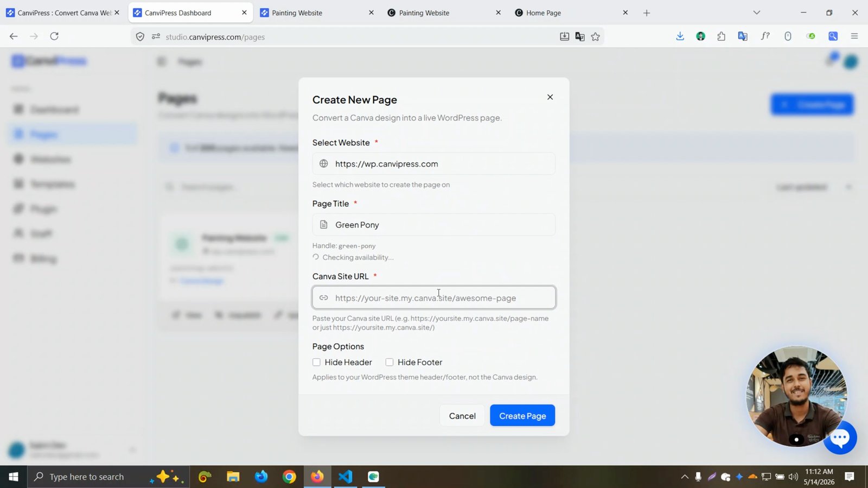This screenshot has width=868, height=488.
Task: Click the presenter webcam thumbnail
Action: click(796, 396)
